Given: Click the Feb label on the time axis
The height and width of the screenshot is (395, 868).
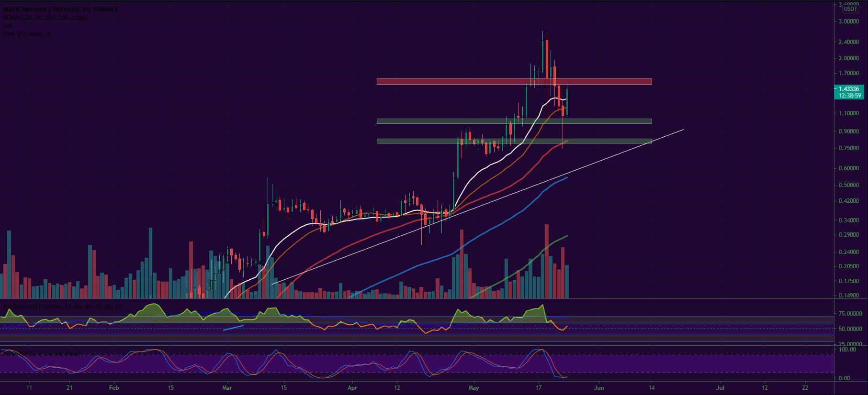Looking at the screenshot, I should [114, 388].
